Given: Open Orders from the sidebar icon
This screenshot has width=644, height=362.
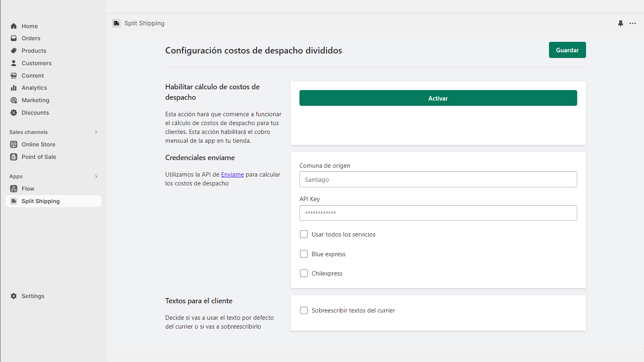Looking at the screenshot, I should (14, 38).
